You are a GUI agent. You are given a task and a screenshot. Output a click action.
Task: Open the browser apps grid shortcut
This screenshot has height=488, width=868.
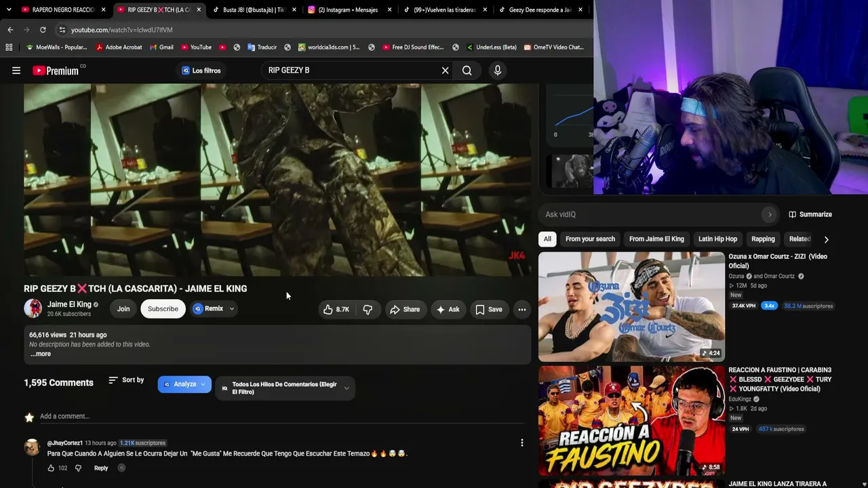(9, 47)
